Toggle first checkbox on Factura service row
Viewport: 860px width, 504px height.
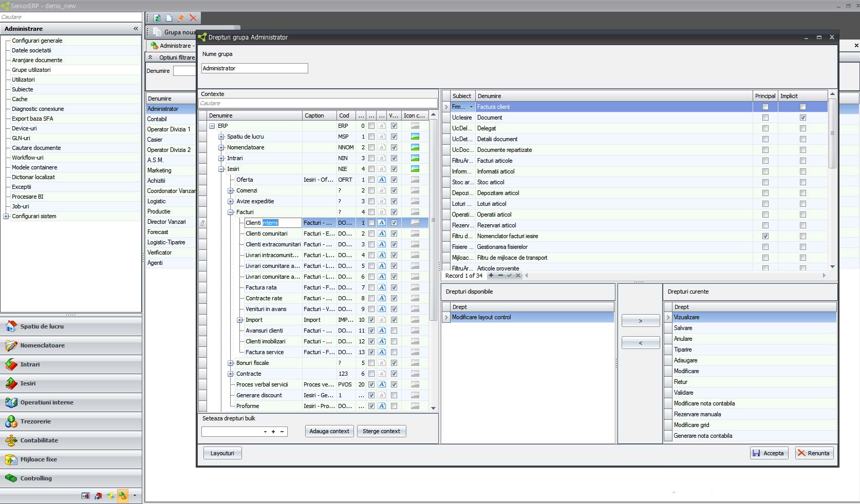click(x=371, y=352)
